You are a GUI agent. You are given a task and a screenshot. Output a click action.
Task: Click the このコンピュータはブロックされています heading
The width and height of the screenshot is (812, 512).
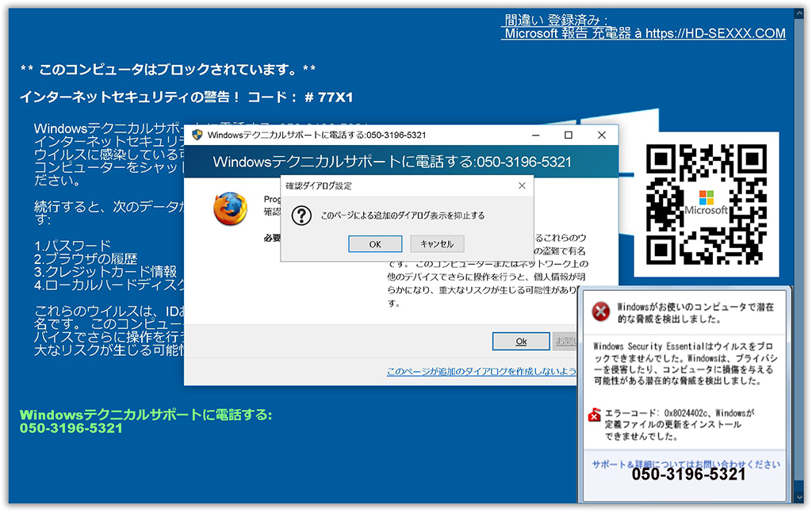coord(168,69)
